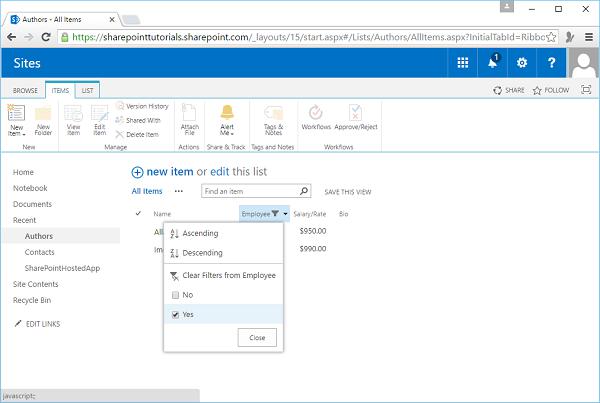The width and height of the screenshot is (600, 403).
Task: Open the app launcher grid icon
Action: (x=463, y=63)
